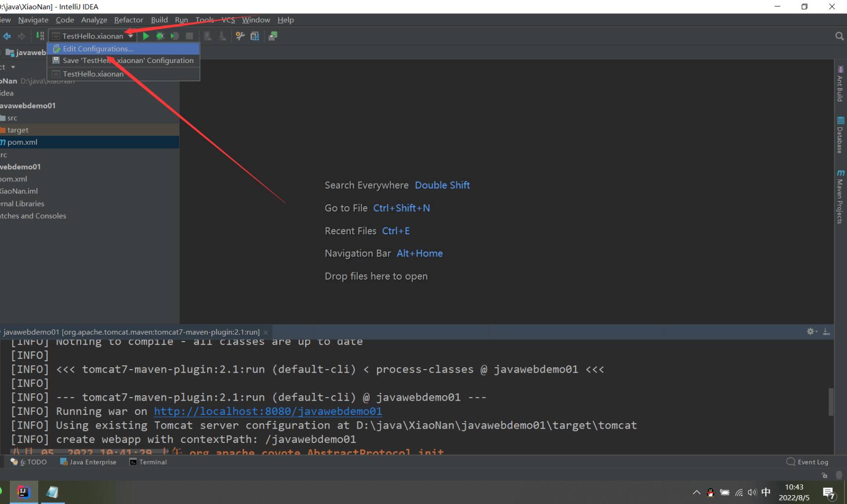Toggle the read-only lock icon in status bar
847x504 pixels.
click(x=825, y=475)
